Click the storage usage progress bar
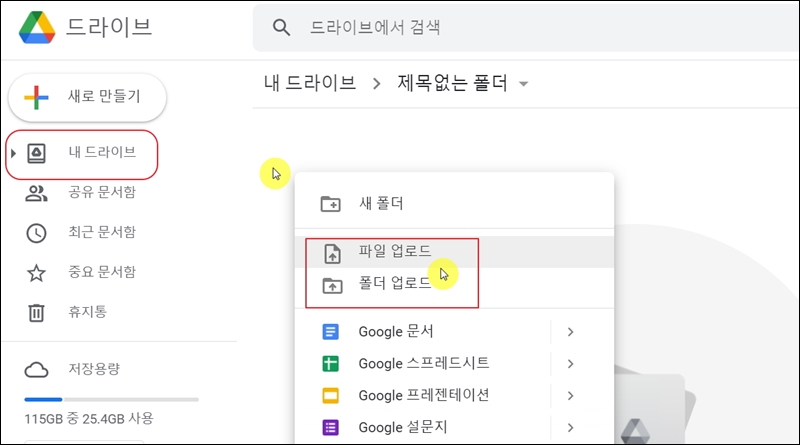The image size is (800, 445). (x=111, y=400)
